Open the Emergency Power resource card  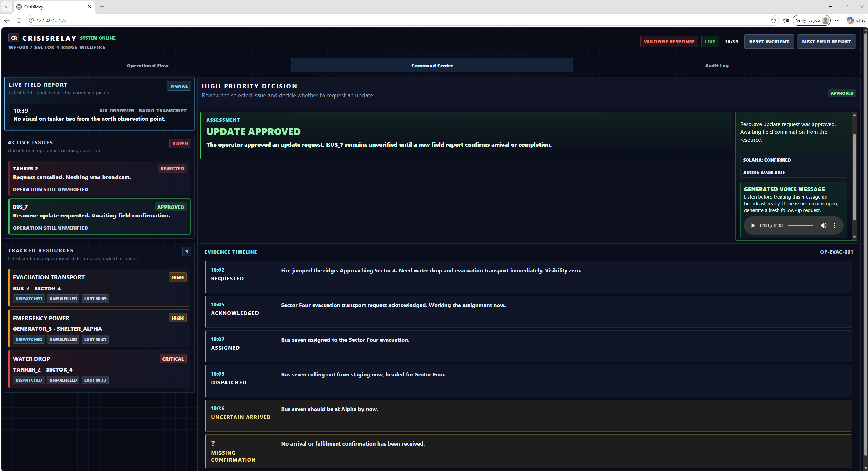pyautogui.click(x=99, y=328)
